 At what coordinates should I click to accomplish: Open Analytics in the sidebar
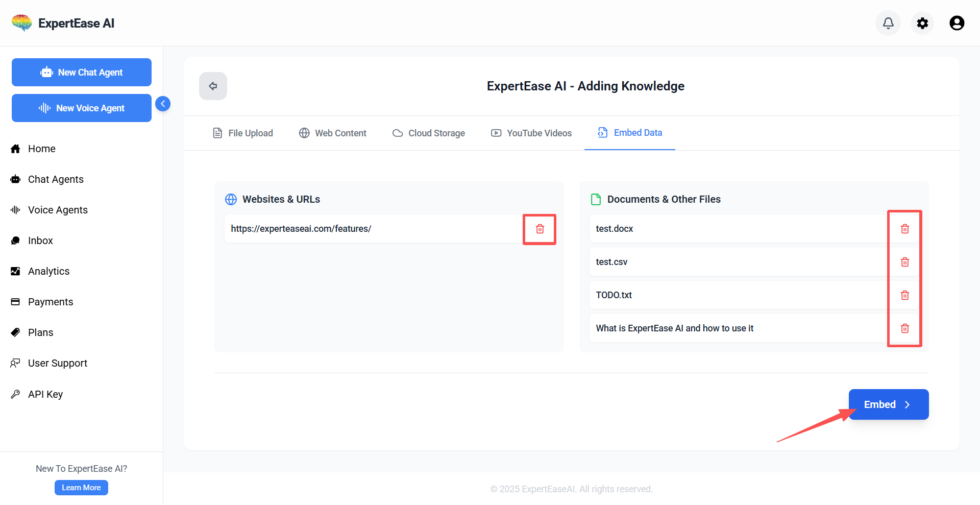48,271
